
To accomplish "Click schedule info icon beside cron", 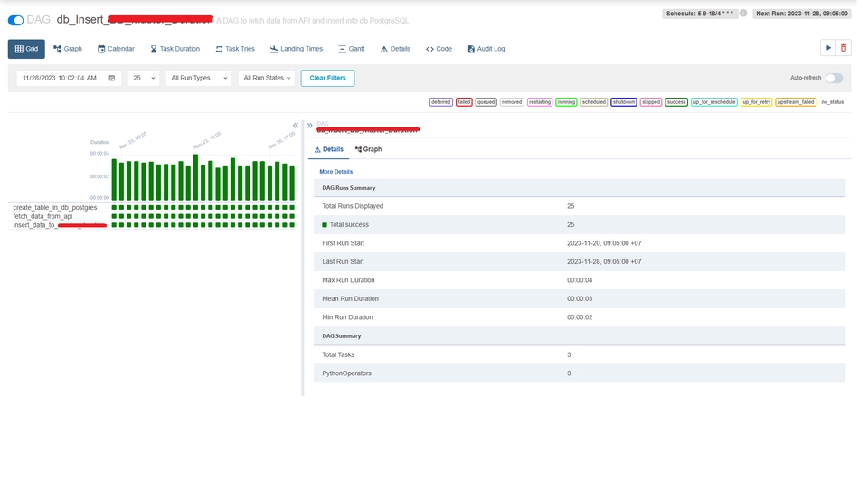I will [743, 14].
